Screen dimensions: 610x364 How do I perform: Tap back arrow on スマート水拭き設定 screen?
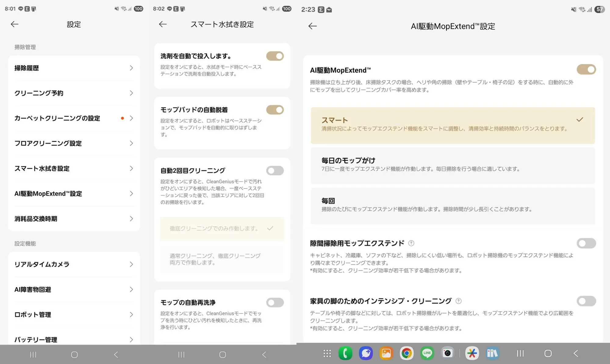(163, 24)
